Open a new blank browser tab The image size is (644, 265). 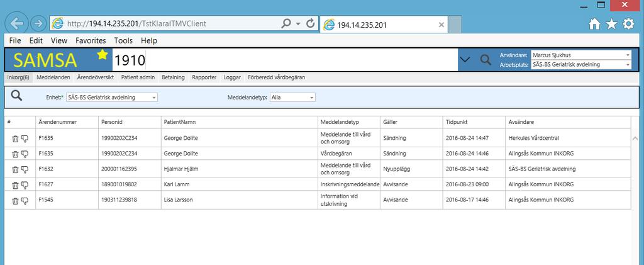pos(455,25)
